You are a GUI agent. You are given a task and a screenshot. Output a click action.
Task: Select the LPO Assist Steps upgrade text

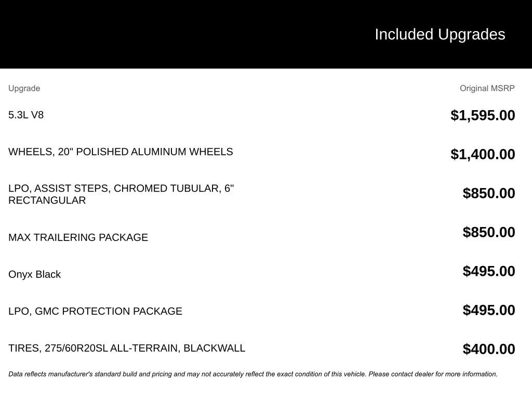tap(121, 189)
